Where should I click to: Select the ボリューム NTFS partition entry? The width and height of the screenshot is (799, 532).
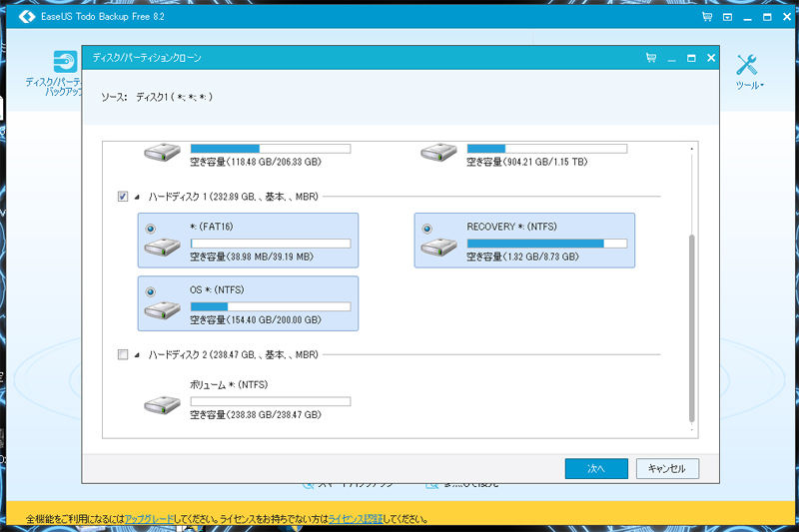pos(248,399)
